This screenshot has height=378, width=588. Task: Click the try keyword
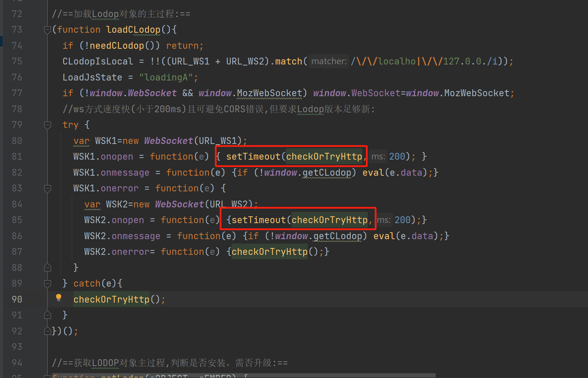tap(71, 125)
